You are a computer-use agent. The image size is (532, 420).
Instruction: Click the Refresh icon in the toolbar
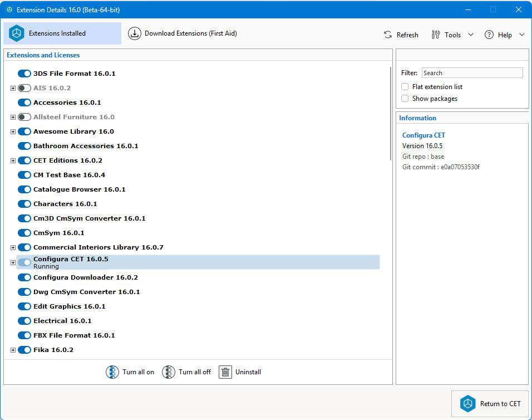point(388,35)
